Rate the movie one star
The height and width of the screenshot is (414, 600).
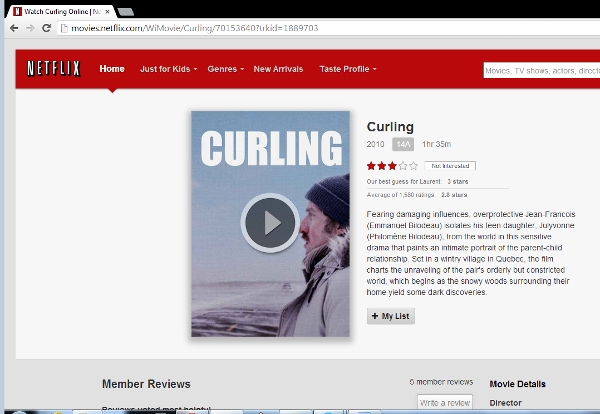(x=371, y=166)
